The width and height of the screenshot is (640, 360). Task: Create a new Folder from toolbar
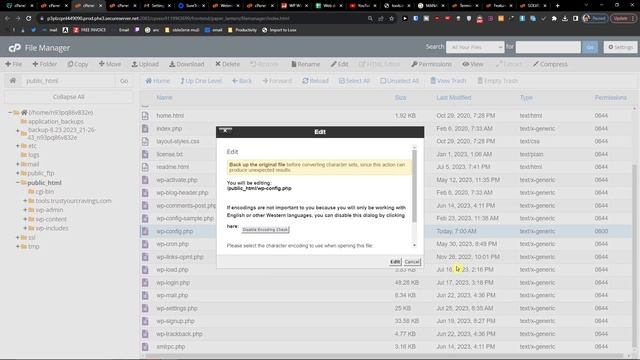pos(44,64)
